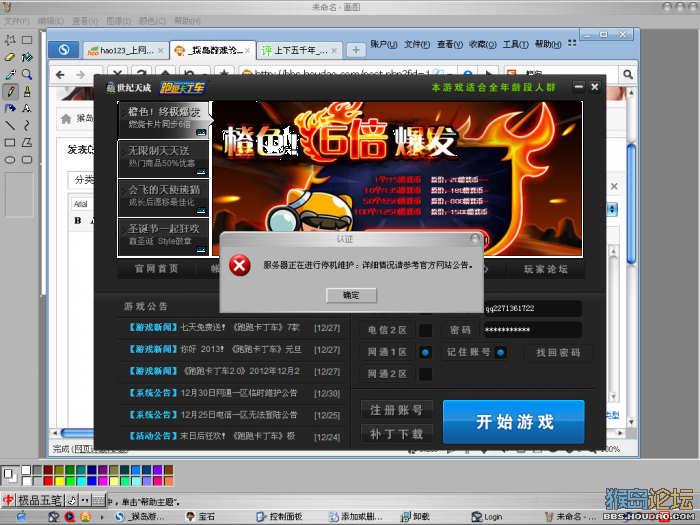
Task: Select the red color swatch
Action: pyautogui.click(x=48, y=481)
